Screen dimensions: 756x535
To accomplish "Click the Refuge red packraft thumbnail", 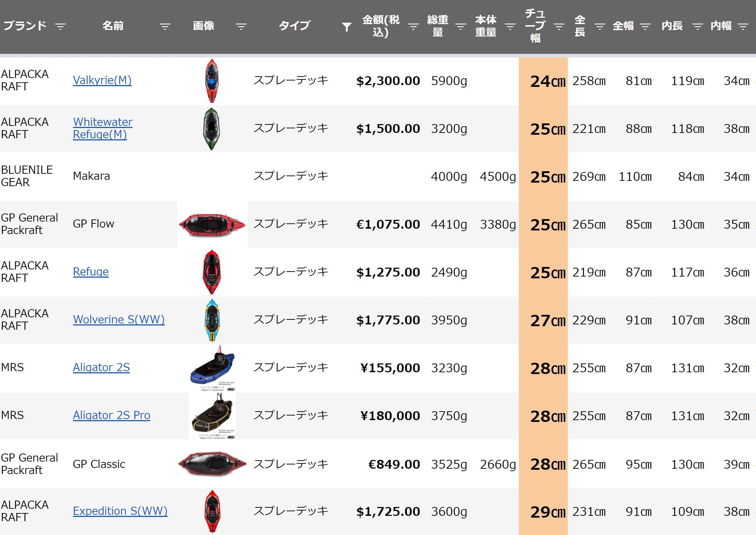I will coord(212,272).
